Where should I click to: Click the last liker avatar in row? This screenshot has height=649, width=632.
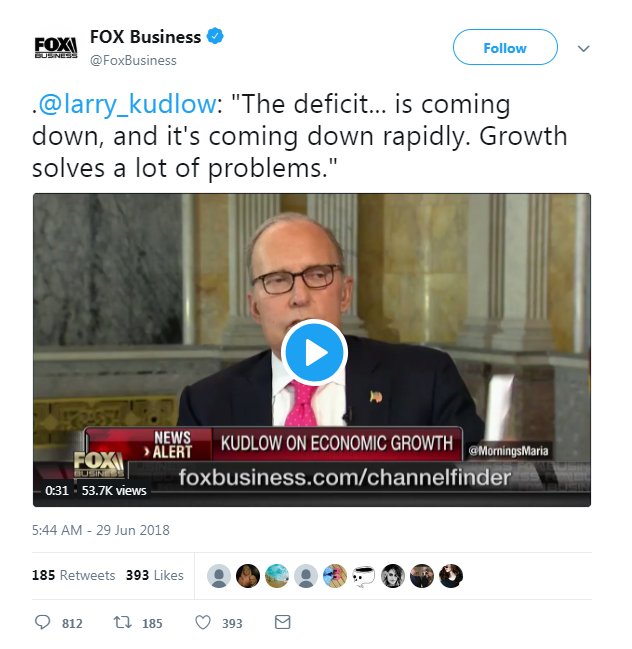[451, 576]
